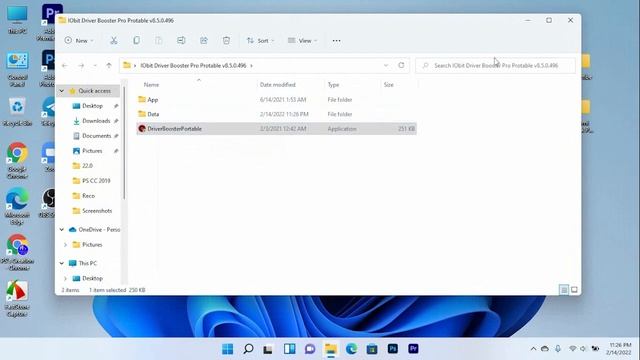Select the DriverBoosterPortable application file

[x=276, y=129]
